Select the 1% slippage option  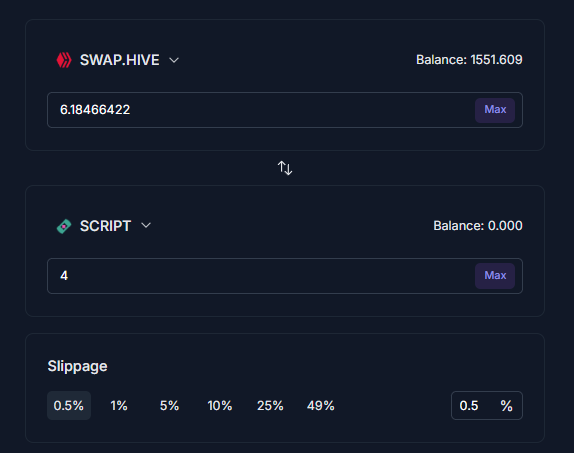click(119, 405)
